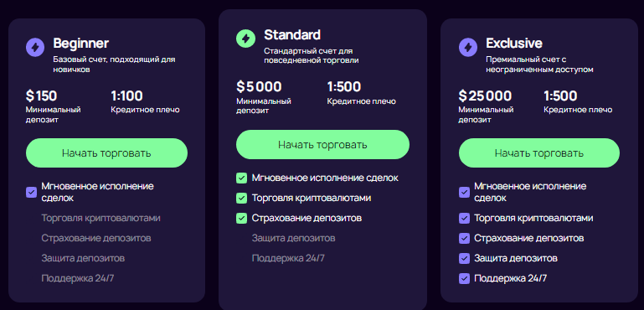
Task: Start trading with the Standard account
Action: pos(322,145)
